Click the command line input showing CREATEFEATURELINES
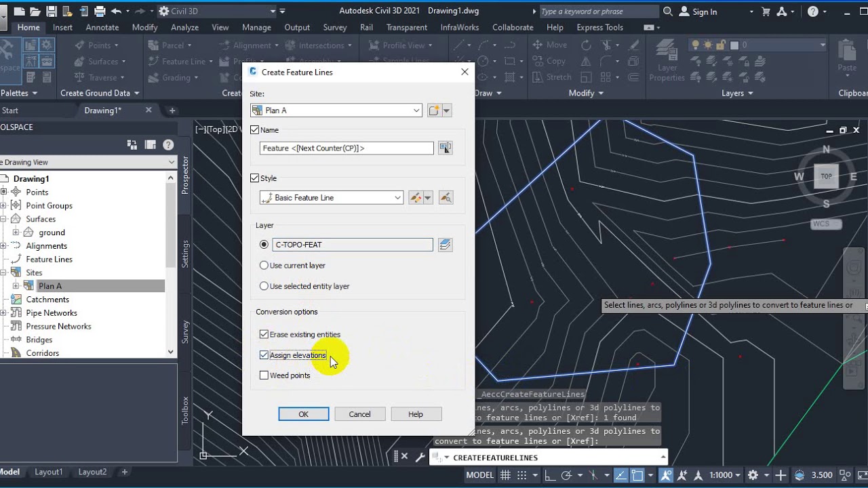Screen dimensions: 868x488 click(x=549, y=457)
